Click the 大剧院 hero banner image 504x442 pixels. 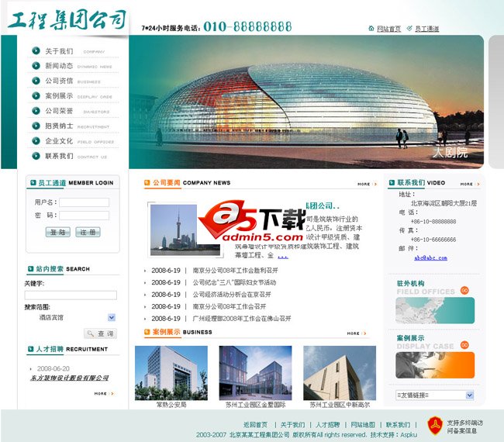coord(306,102)
